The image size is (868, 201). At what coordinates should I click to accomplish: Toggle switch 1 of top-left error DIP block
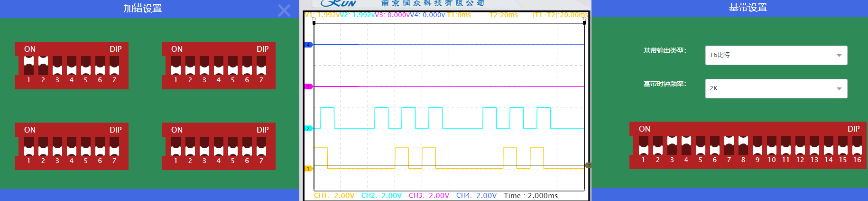[29, 66]
